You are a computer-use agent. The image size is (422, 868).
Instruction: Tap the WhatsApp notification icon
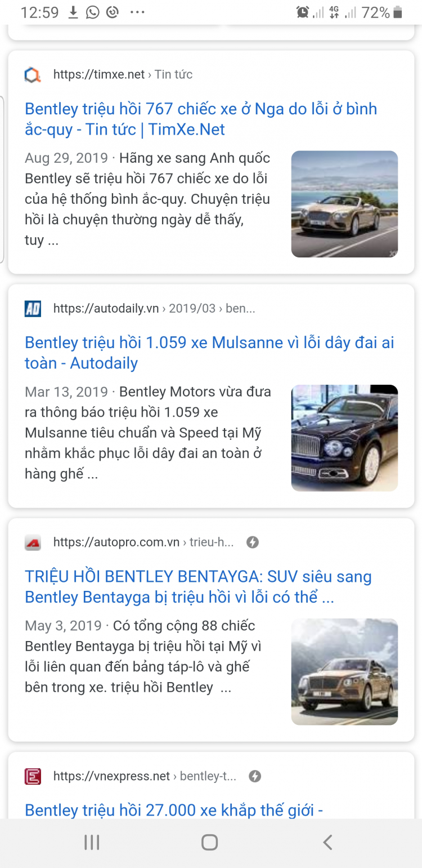click(92, 12)
